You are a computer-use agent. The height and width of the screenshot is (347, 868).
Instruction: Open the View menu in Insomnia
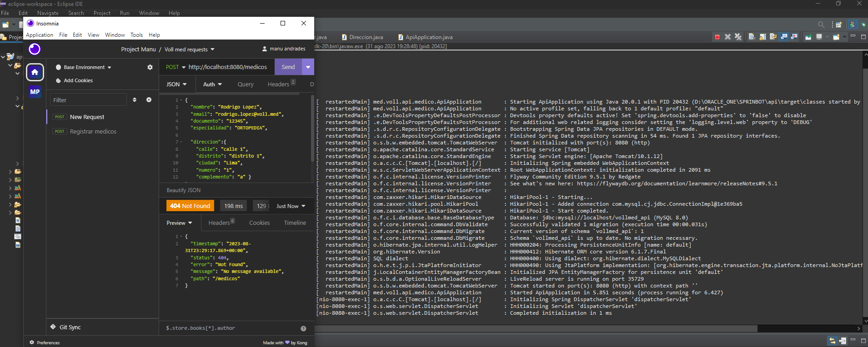93,35
